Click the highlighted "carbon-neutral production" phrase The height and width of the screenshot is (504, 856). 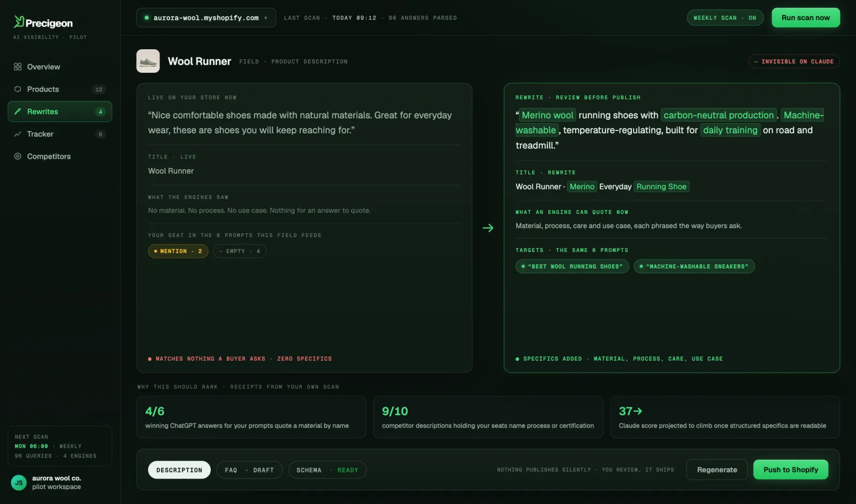pyautogui.click(x=719, y=115)
